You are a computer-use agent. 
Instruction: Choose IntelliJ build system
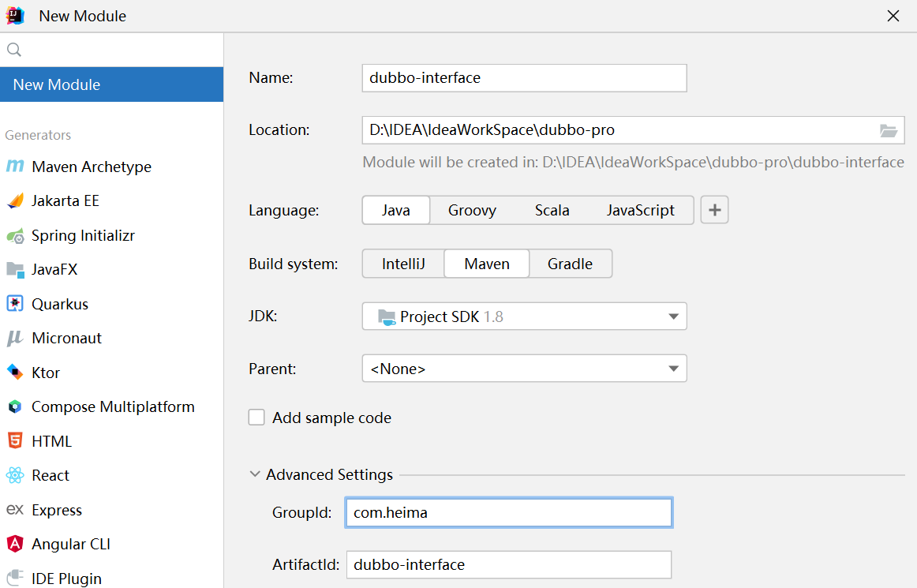[403, 264]
